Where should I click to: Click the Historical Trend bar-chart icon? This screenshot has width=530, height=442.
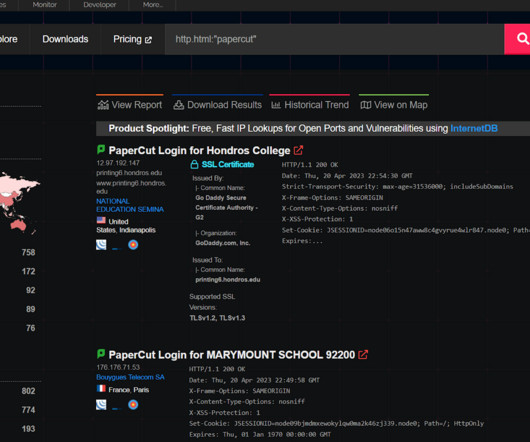click(x=276, y=105)
